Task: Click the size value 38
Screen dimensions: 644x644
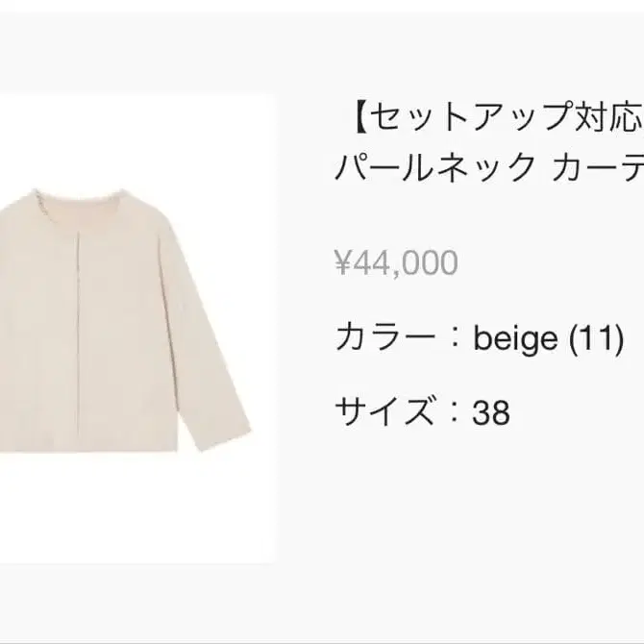Action: (491, 412)
